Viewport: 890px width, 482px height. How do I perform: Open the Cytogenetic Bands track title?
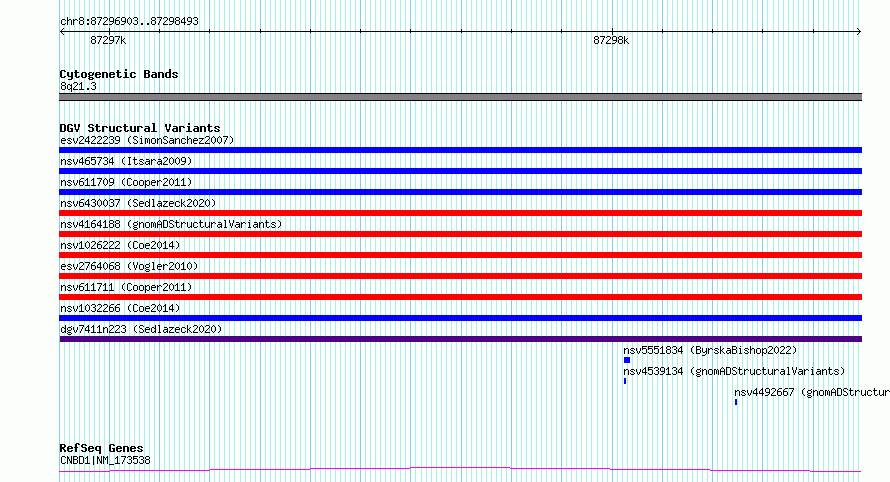point(119,74)
